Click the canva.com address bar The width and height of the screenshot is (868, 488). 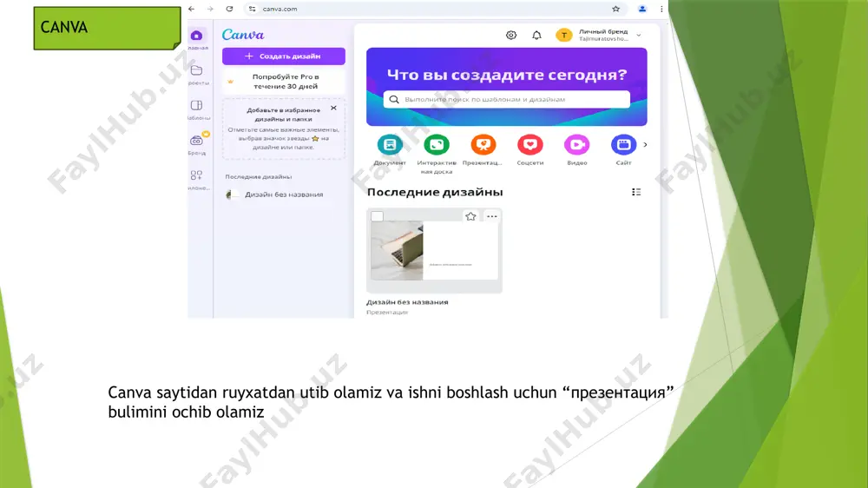[435, 9]
